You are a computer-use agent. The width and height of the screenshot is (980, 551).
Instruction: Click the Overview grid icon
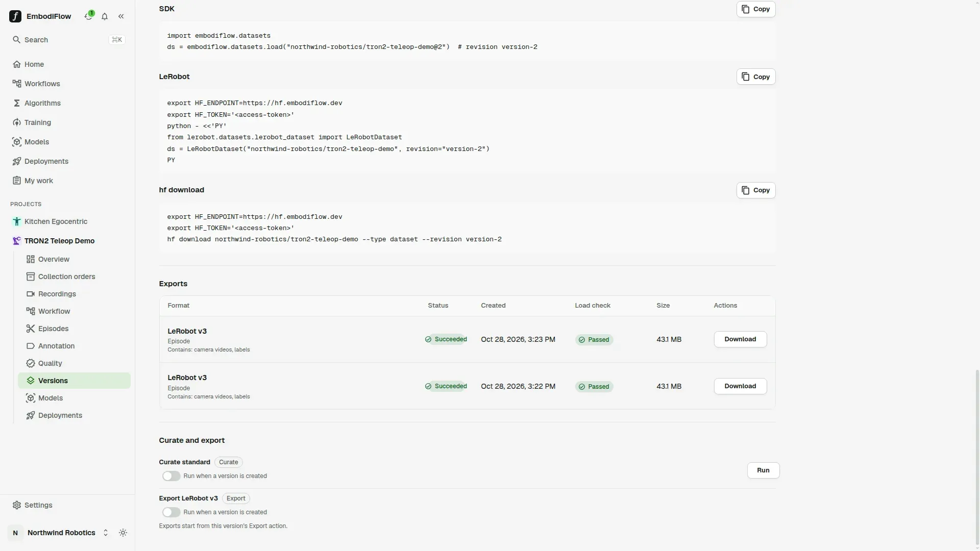pyautogui.click(x=31, y=259)
